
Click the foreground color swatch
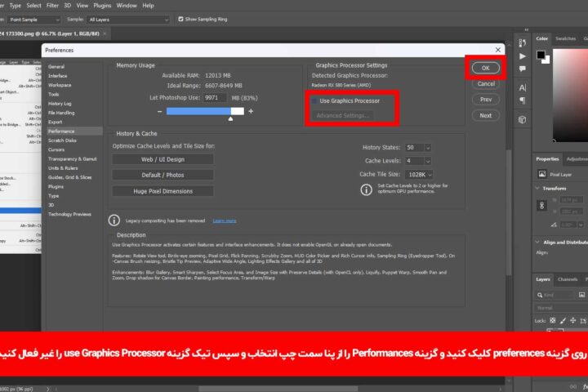541,55
